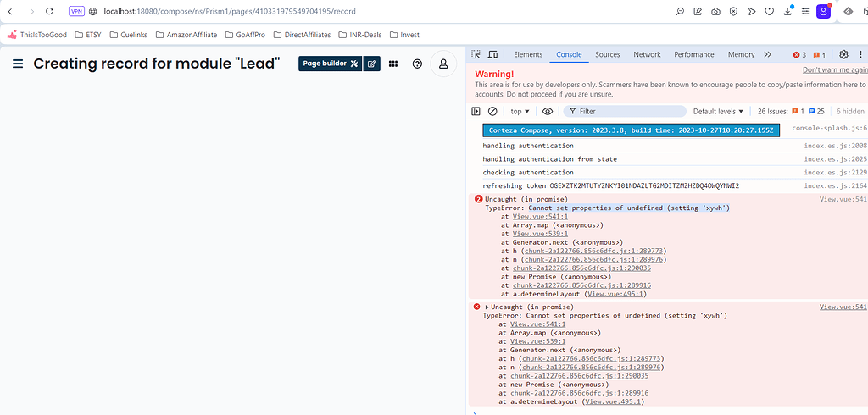The height and width of the screenshot is (415, 868).
Task: Open the hamburger sidebar menu
Action: click(18, 64)
